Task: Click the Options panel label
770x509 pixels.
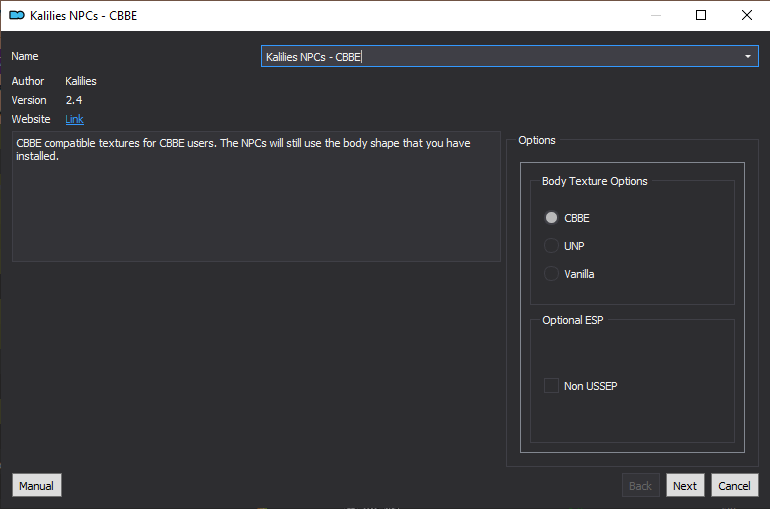Action: coord(537,140)
